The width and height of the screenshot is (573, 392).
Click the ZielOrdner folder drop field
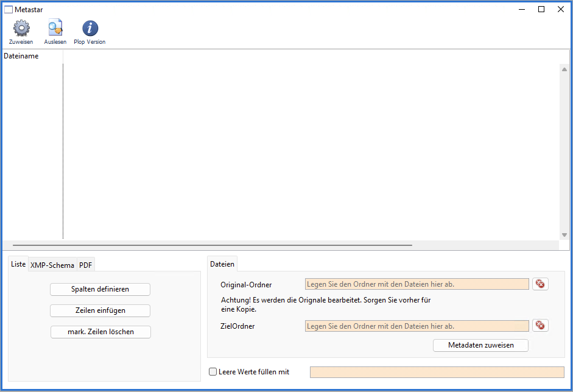point(417,326)
